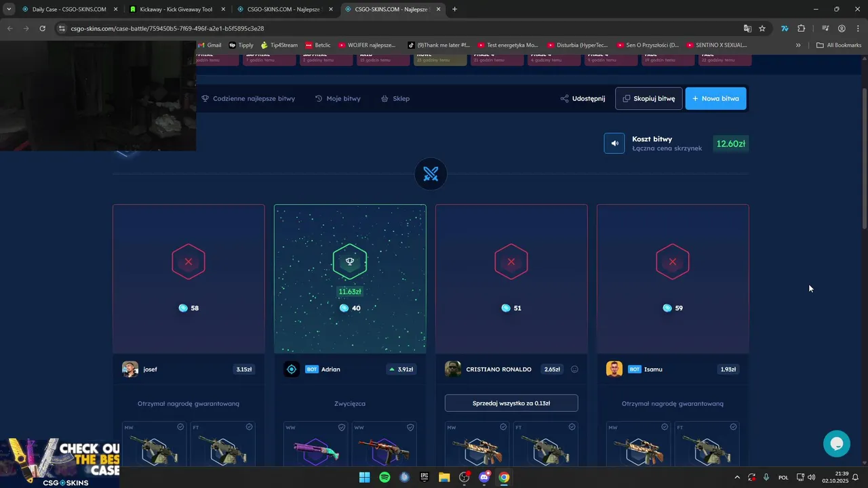Click the red X hexagon on Isamu's card
This screenshot has height=488, width=868.
[x=673, y=262]
